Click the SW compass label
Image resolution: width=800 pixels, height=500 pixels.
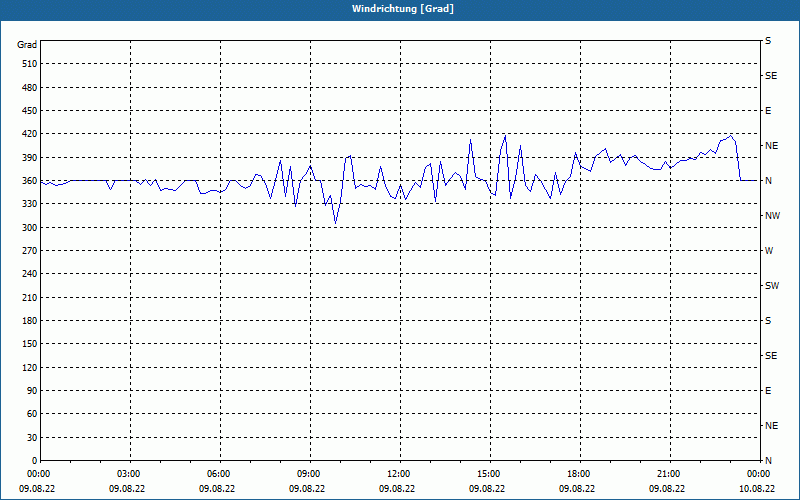(772, 286)
